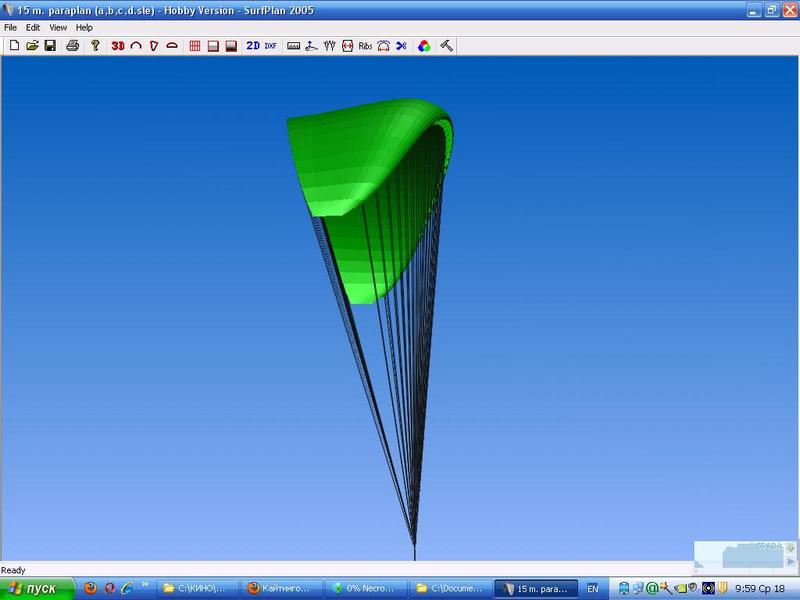Export design using DXF icon
This screenshot has width=800, height=600.
coord(271,46)
